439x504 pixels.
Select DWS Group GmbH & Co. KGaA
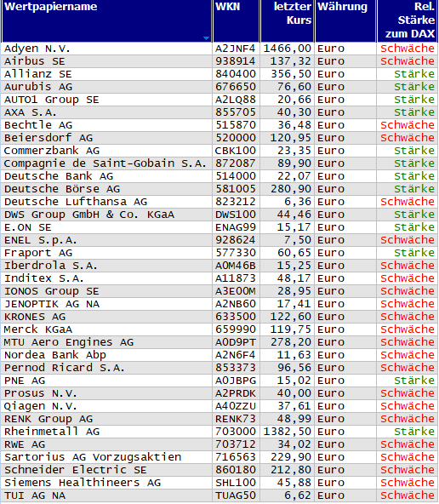(89, 215)
